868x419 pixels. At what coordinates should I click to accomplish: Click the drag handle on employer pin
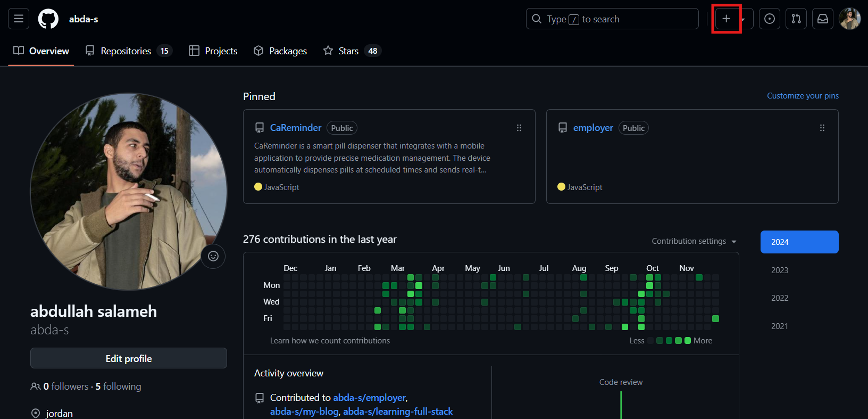(822, 128)
